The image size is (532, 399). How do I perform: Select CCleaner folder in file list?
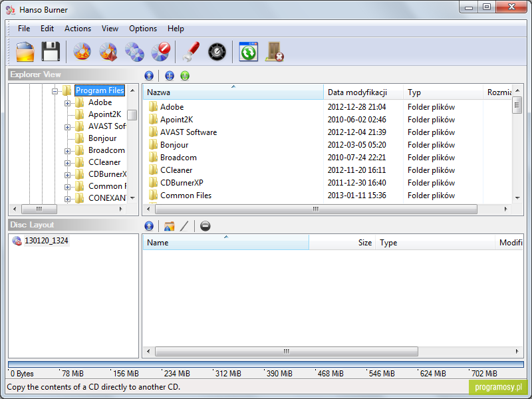point(176,170)
